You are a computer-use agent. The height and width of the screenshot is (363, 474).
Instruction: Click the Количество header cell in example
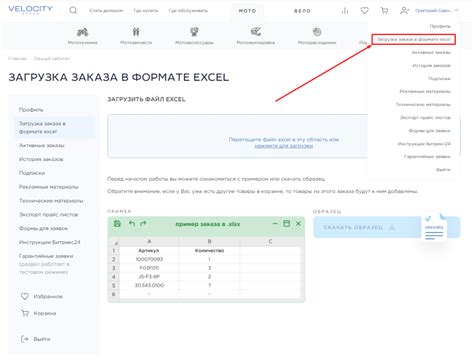[209, 250]
